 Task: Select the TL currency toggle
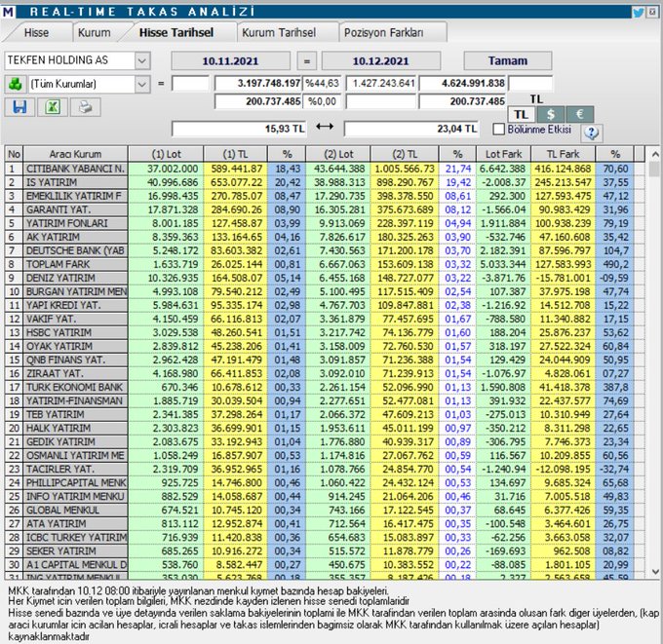coord(522,115)
